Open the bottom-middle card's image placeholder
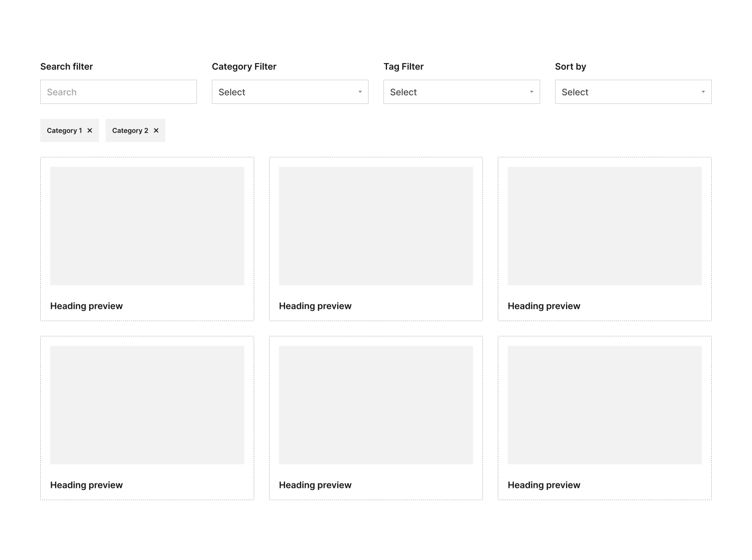This screenshot has height=560, width=752. [376, 405]
